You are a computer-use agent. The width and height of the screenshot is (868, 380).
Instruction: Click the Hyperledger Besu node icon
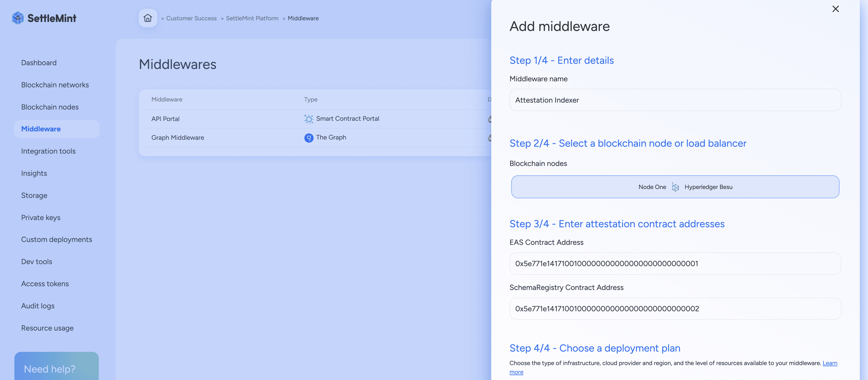pyautogui.click(x=675, y=187)
